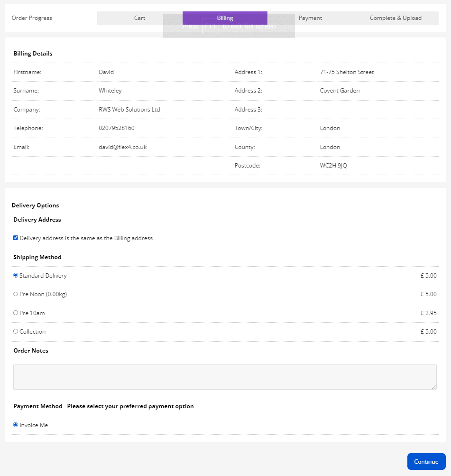Click the Order Notes heading
Screen dimensions: 451x476
[x=31, y=351]
